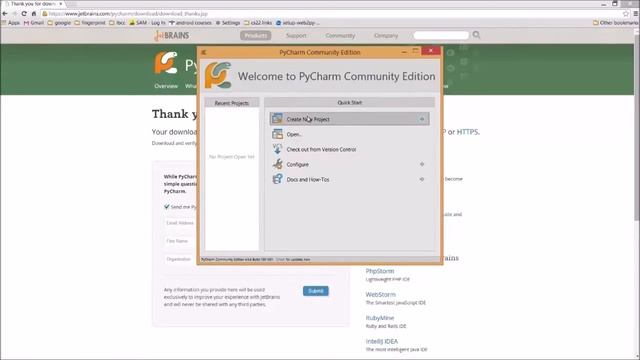Click the large PyCharm logo in welcome dialog
Viewport: 640px width, 360px height.
218,75
